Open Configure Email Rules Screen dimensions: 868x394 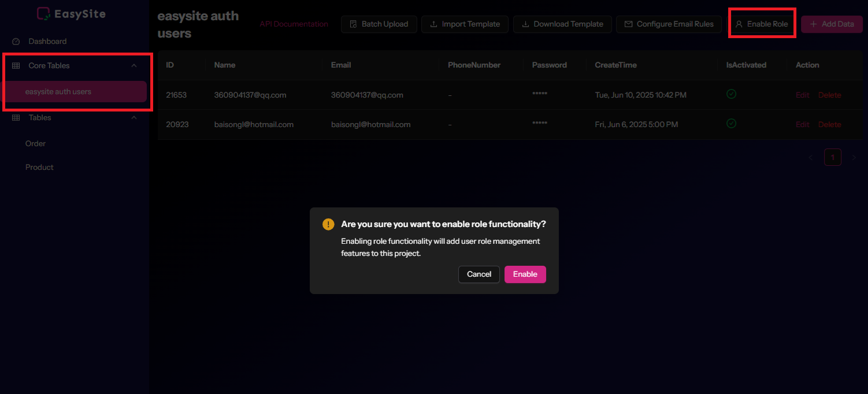pos(669,24)
